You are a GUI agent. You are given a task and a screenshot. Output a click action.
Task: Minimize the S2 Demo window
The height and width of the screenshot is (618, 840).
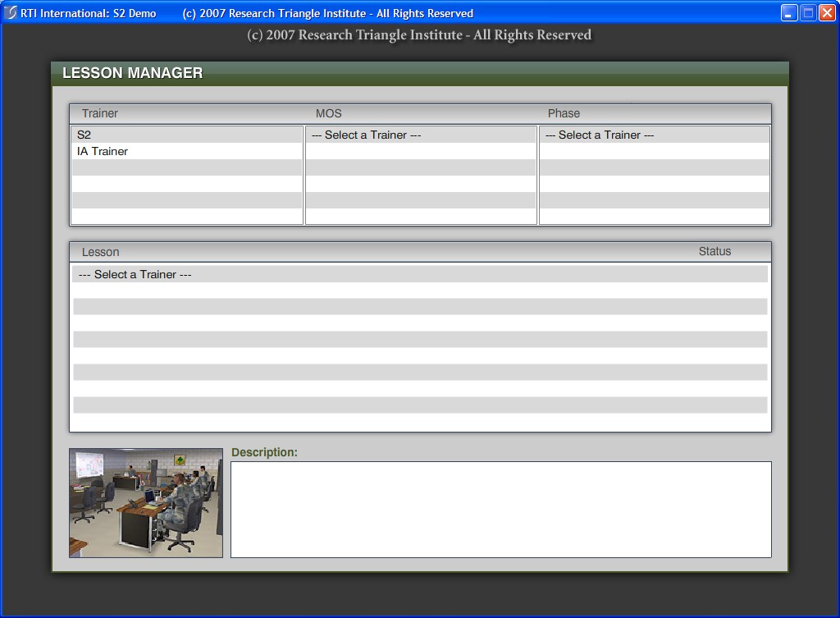coord(789,13)
